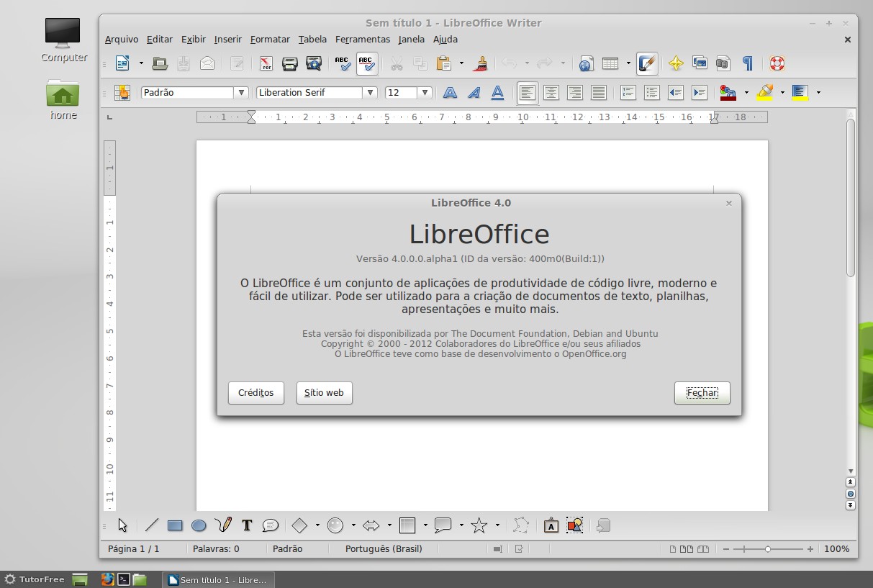Select the Stars shapes tool
Screen dimensions: 873x588
(479, 525)
